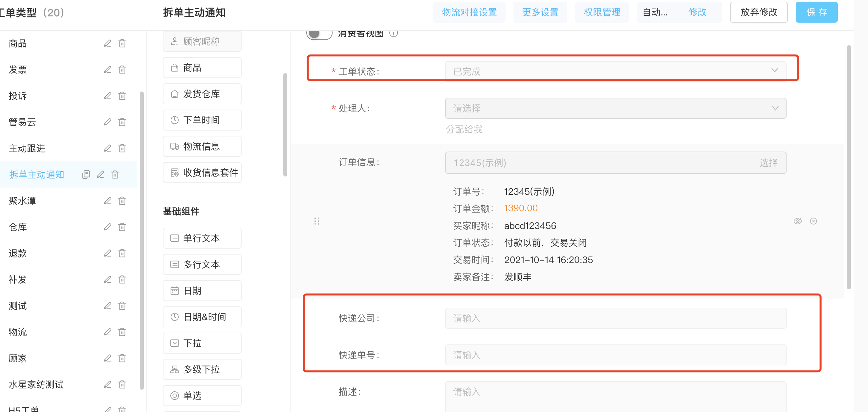Delete the 聚水潭 ticket type
Viewport: 868px width, 412px height.
click(122, 201)
